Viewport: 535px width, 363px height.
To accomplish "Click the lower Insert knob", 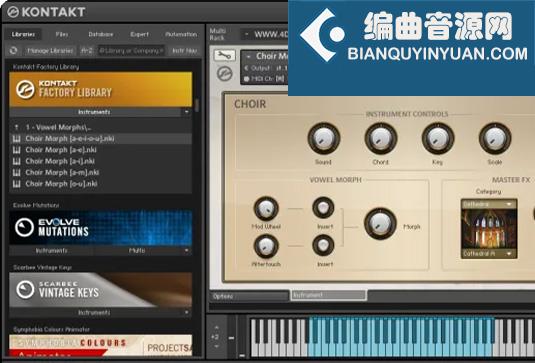I will [323, 245].
